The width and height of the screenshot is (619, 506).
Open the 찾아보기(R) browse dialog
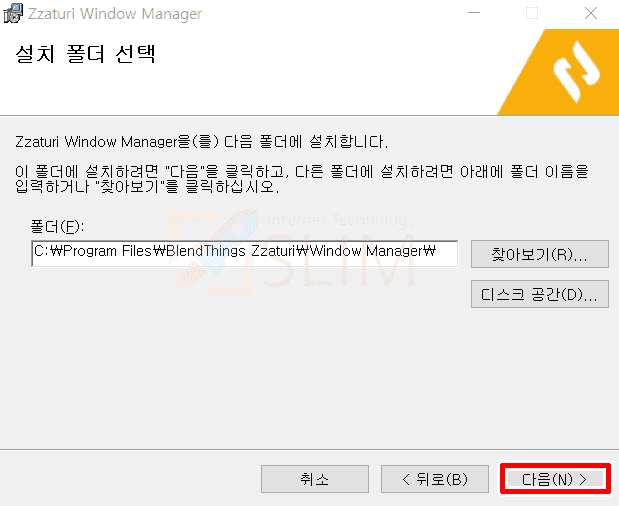[540, 254]
